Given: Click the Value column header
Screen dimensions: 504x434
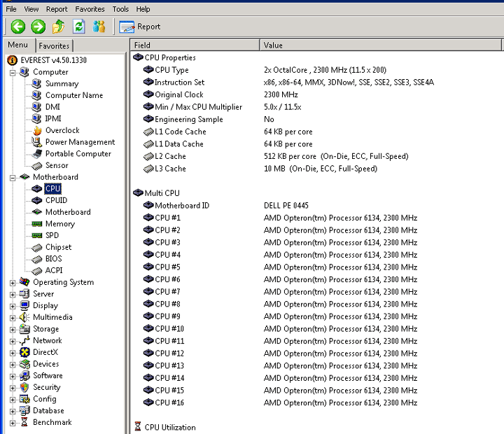Looking at the screenshot, I should point(380,45).
